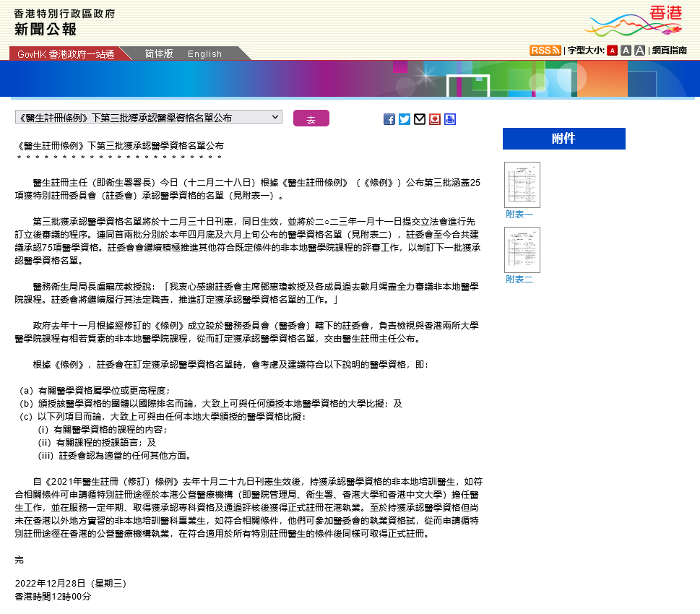This screenshot has width=700, height=614.
Task: Share the press release on Twitter
Action: [x=405, y=119]
